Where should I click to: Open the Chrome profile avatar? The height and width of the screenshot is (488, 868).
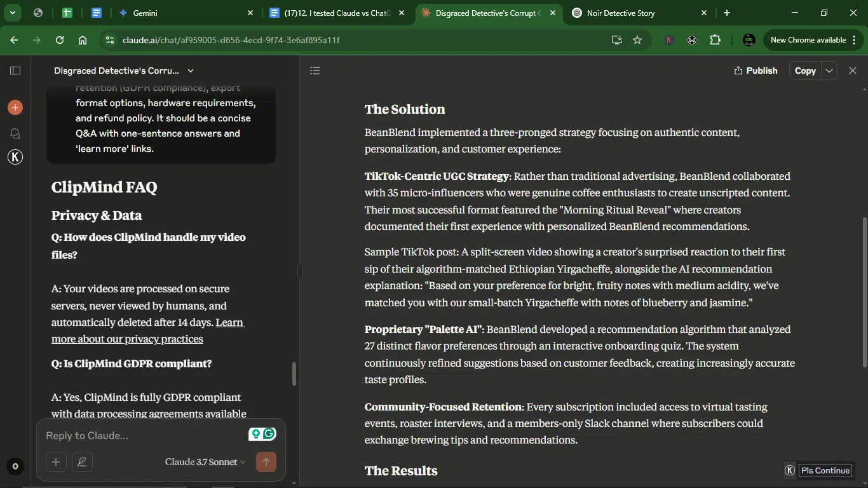[749, 40]
